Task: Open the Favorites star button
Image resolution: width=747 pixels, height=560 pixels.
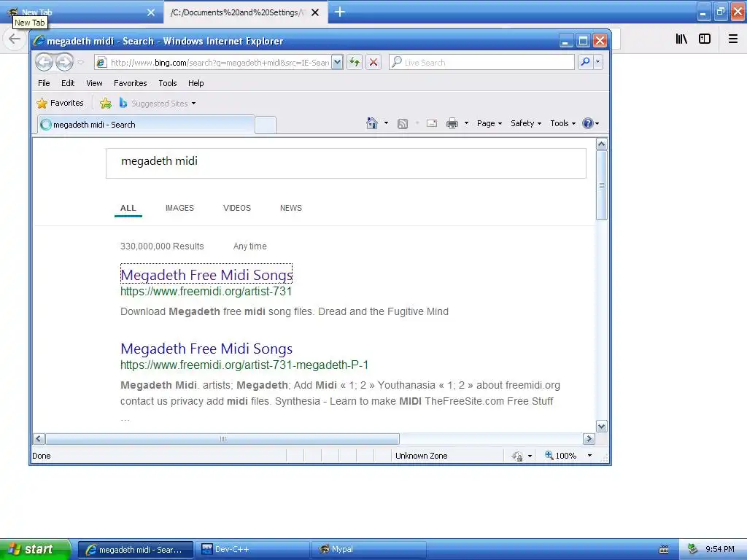Action: (60, 103)
